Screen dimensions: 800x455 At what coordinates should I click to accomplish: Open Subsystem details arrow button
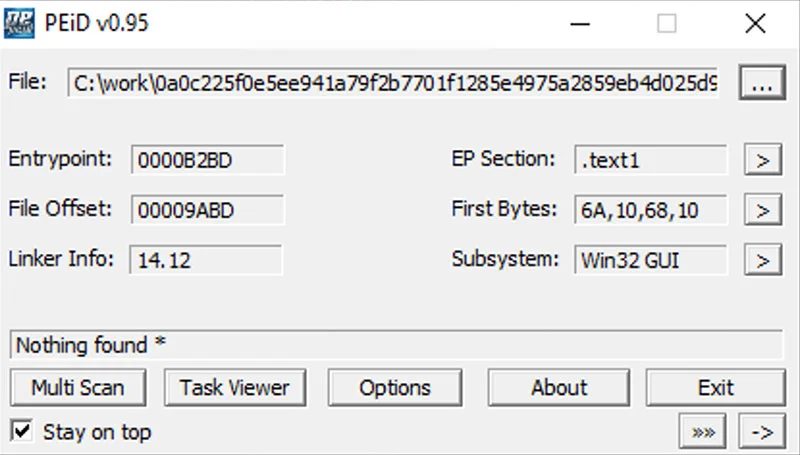(x=763, y=260)
